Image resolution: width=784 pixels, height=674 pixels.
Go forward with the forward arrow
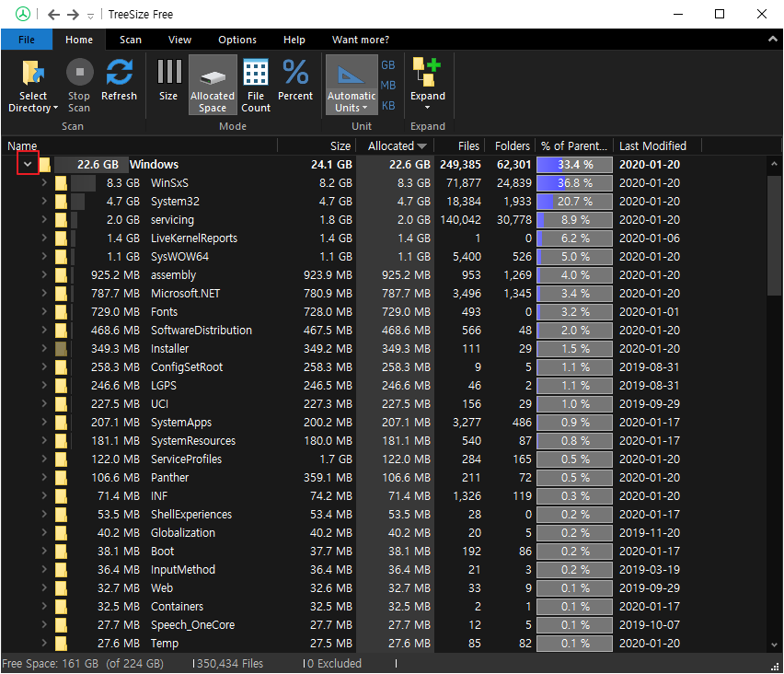point(73,15)
